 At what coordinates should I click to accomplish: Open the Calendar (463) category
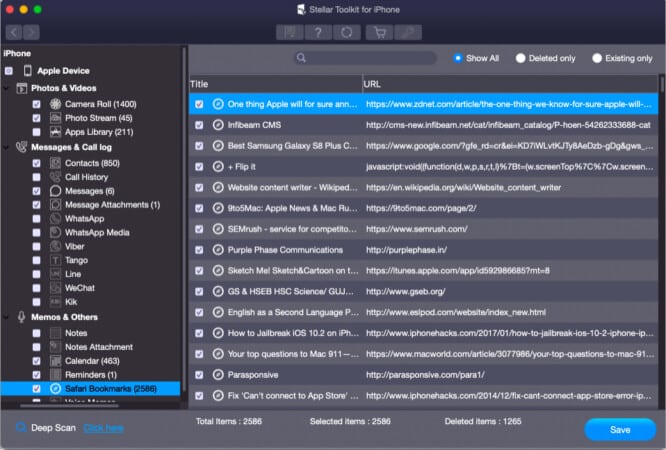pyautogui.click(x=92, y=360)
